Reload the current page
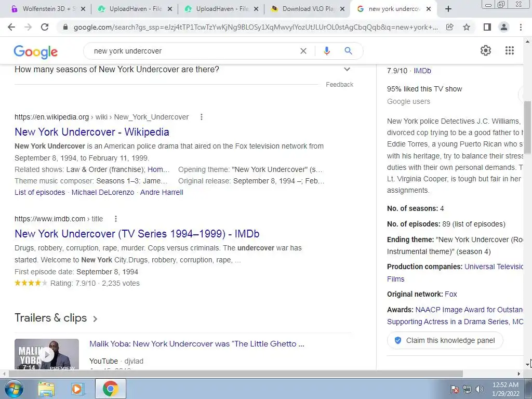 (x=45, y=27)
